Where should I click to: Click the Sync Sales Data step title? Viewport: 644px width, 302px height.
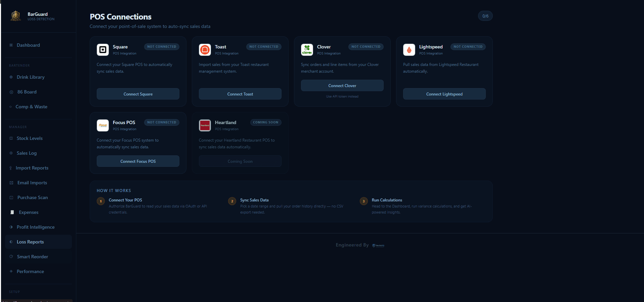click(254, 200)
